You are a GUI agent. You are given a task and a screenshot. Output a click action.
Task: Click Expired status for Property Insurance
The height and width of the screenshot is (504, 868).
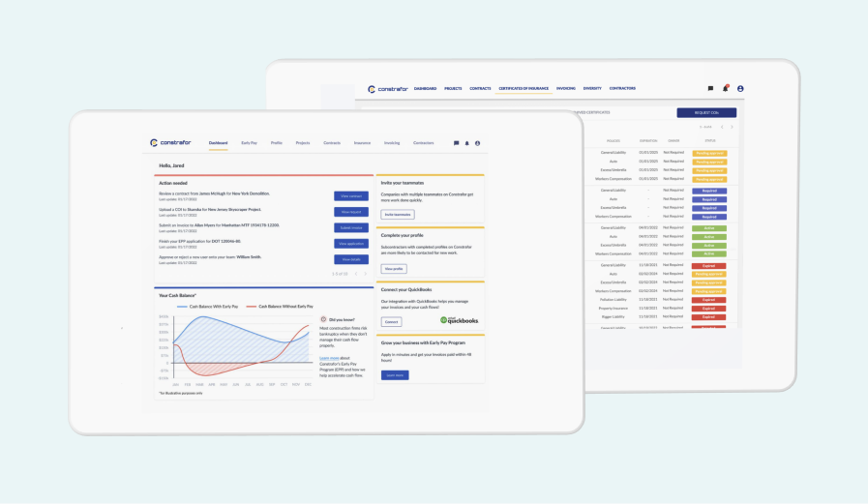point(708,309)
